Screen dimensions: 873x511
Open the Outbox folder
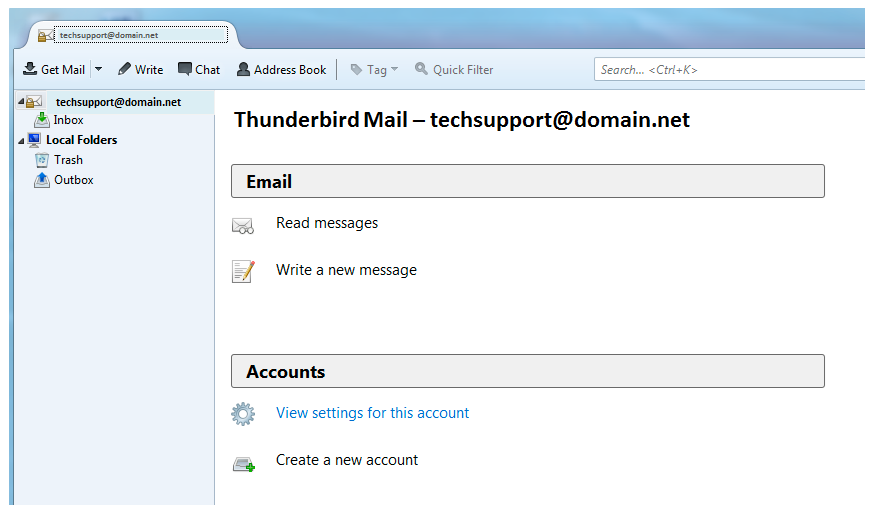click(x=73, y=180)
